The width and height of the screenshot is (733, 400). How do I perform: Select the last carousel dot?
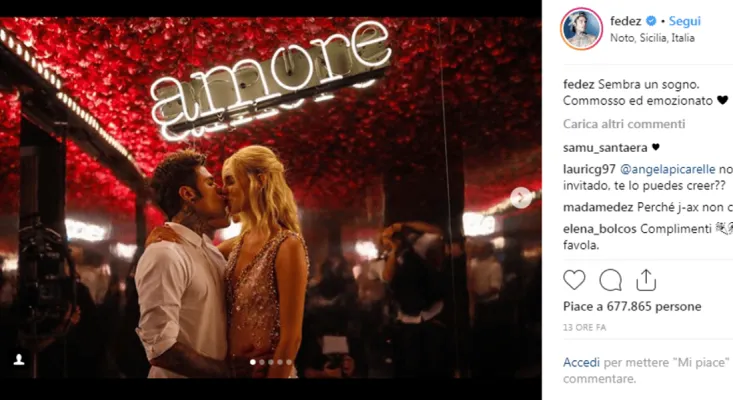point(289,362)
